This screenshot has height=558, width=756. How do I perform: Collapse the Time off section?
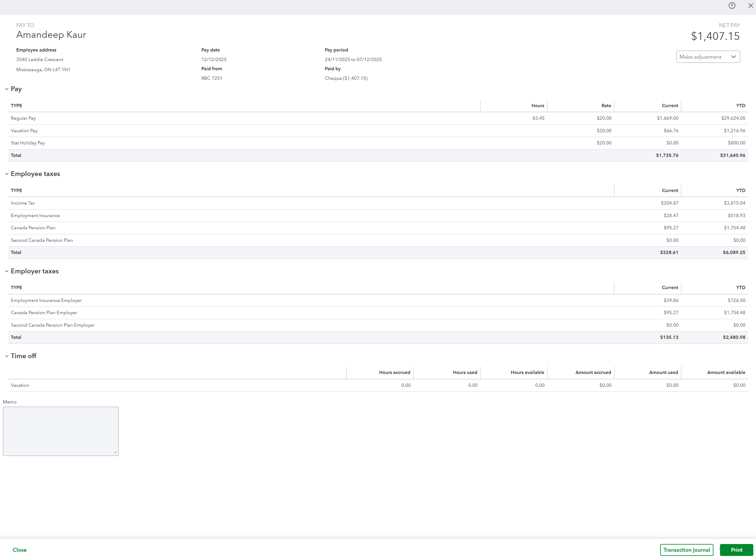click(x=7, y=356)
